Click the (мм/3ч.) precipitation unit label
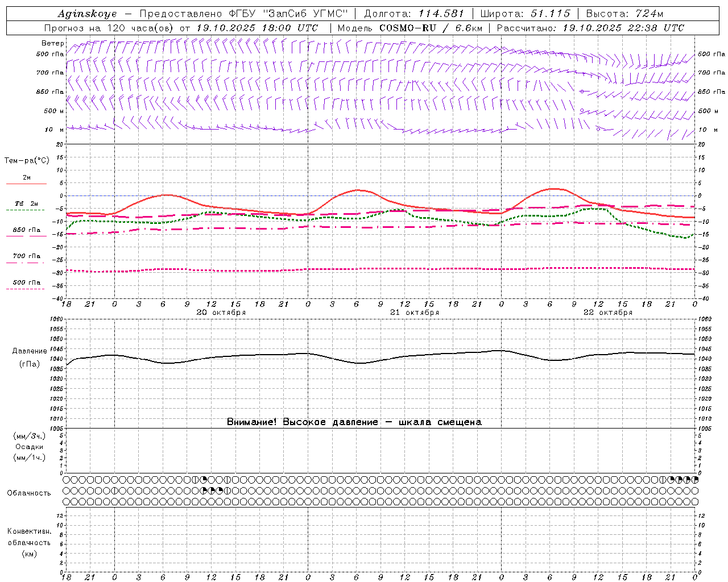Viewport: 728px width, 582px height. pos(30,436)
